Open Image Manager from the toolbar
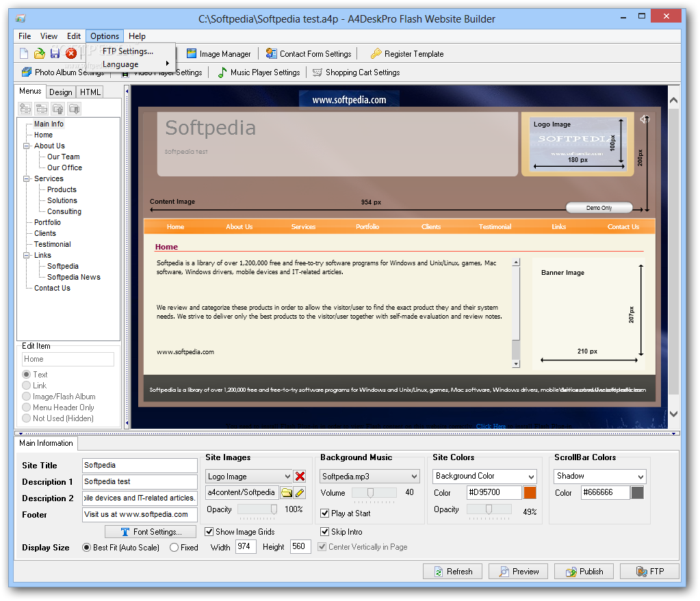 pyautogui.click(x=219, y=54)
